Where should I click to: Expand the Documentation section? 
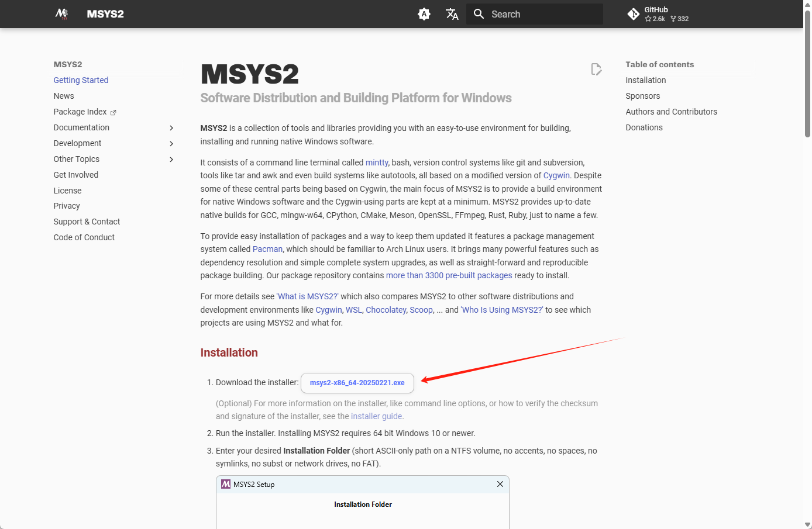click(x=171, y=127)
